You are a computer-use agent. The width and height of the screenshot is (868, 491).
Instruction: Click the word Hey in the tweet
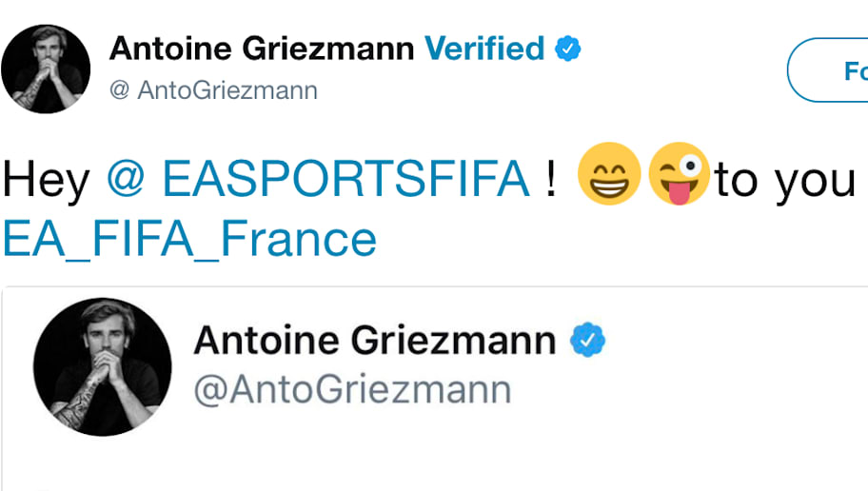(47, 181)
